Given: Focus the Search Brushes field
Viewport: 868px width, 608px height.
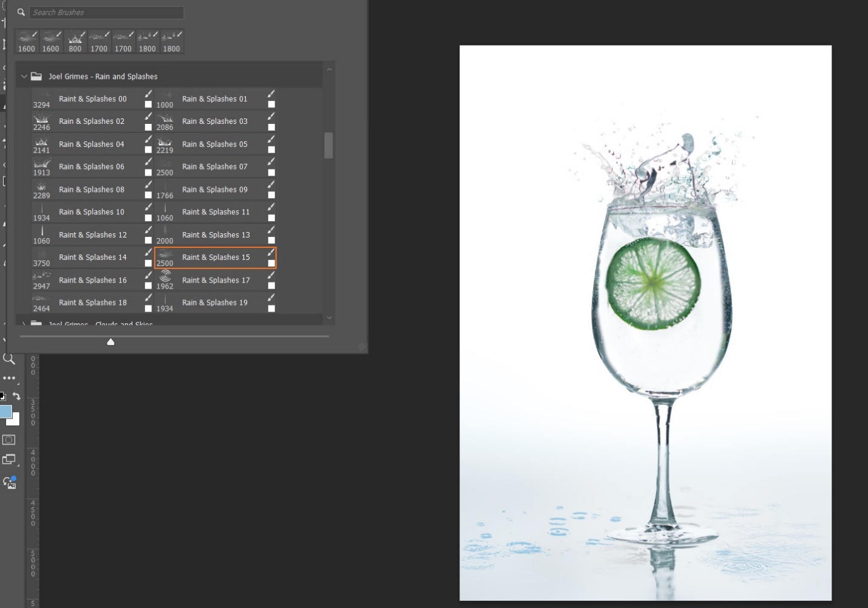Looking at the screenshot, I should [x=106, y=12].
